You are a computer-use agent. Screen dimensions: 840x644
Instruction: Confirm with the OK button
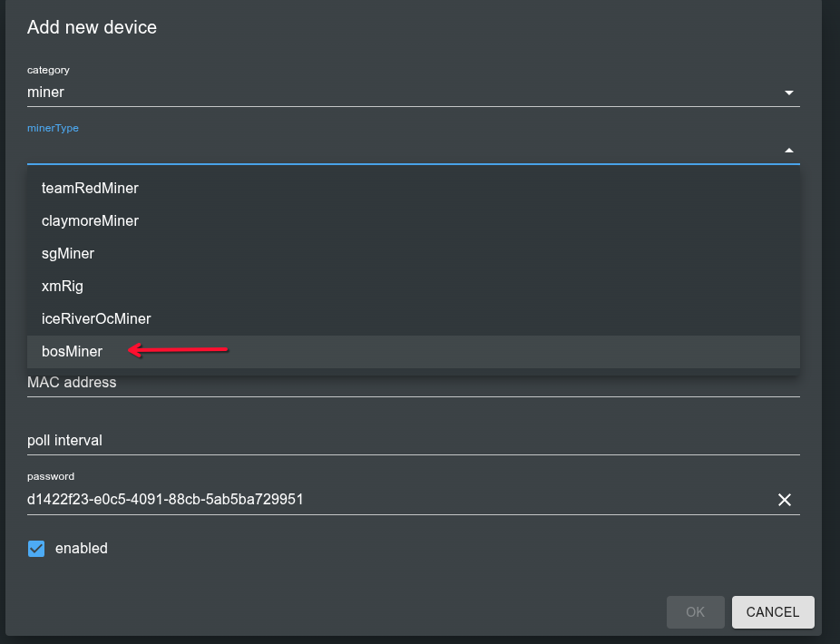(x=696, y=612)
